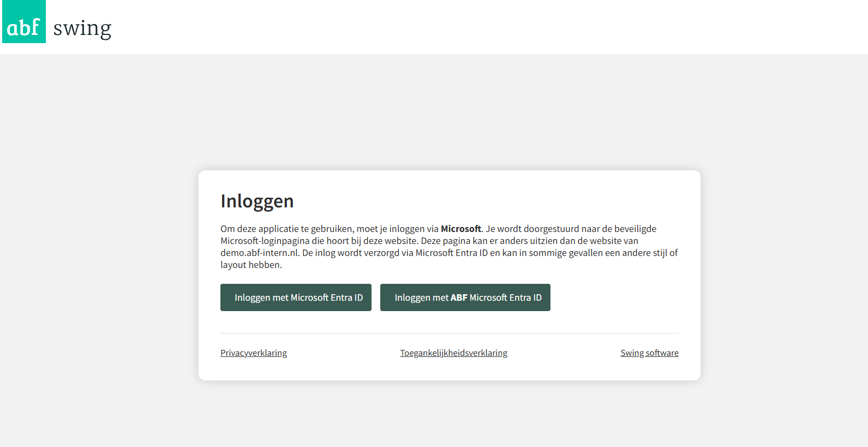Viewport: 868px width, 447px height.
Task: Click the bold word Microsoft in description
Action: 461,229
